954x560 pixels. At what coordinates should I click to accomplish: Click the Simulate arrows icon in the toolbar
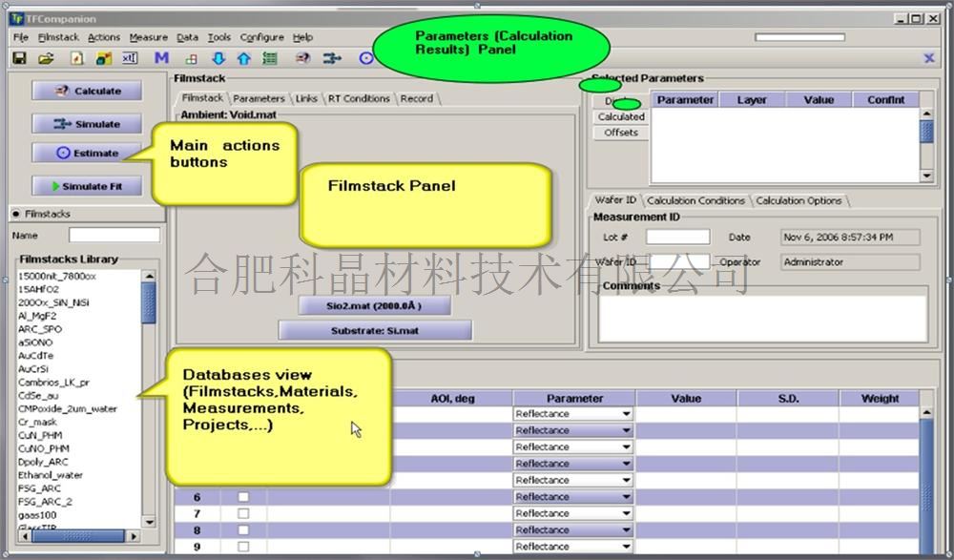click(332, 58)
